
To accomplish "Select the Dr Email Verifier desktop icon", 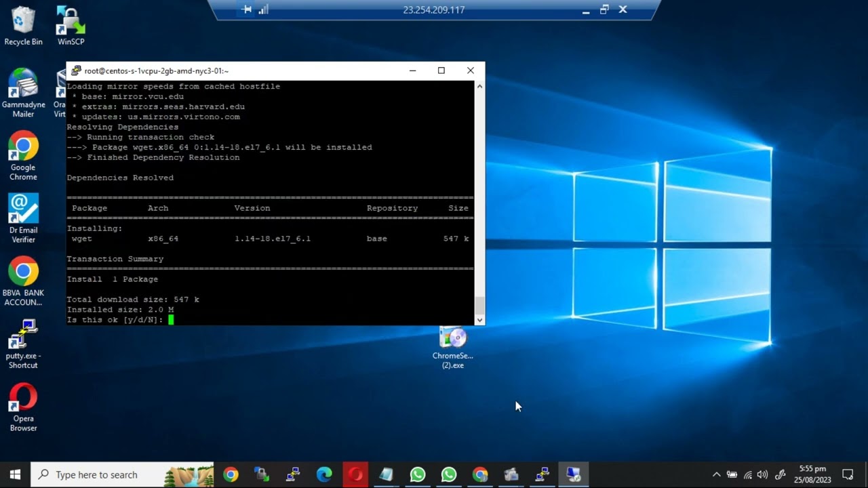I will 23,219.
